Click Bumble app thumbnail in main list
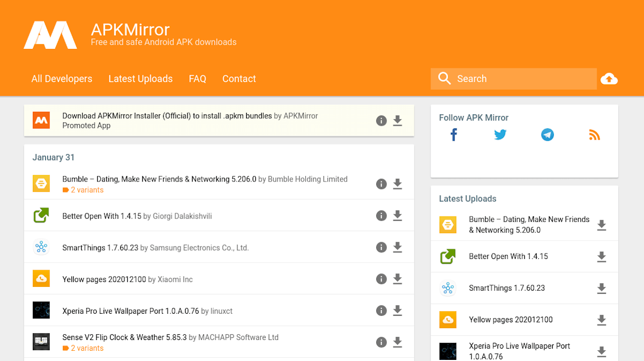This screenshot has width=644, height=361. tap(41, 184)
